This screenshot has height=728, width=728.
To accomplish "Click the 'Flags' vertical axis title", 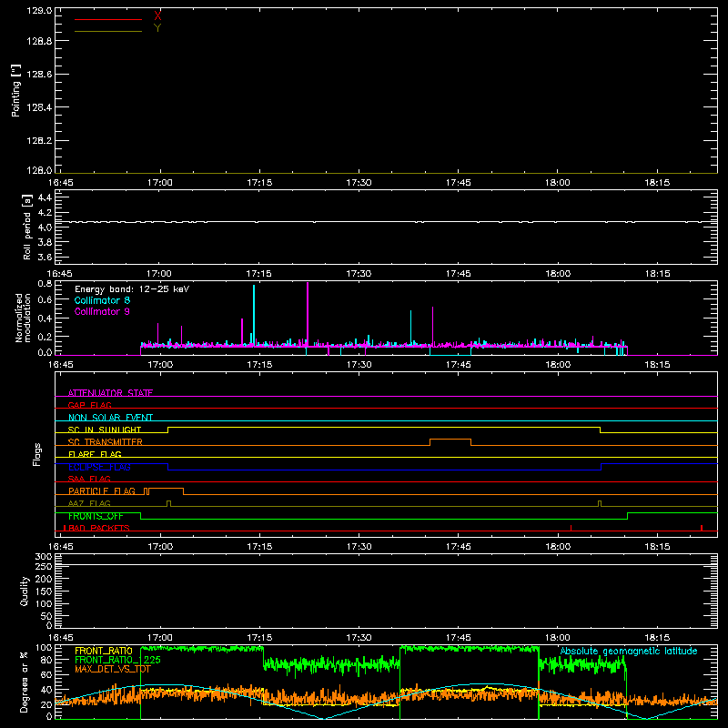I will 36,454.
